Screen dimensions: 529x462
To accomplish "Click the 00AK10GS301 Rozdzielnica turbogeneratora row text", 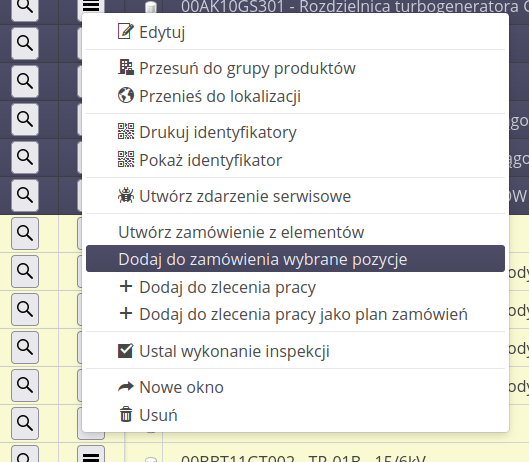I will [x=355, y=7].
